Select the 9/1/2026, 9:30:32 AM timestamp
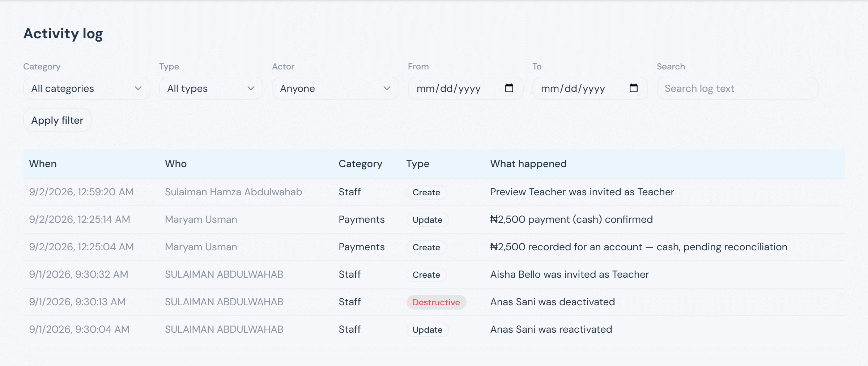Image resolution: width=868 pixels, height=366 pixels. 78,274
